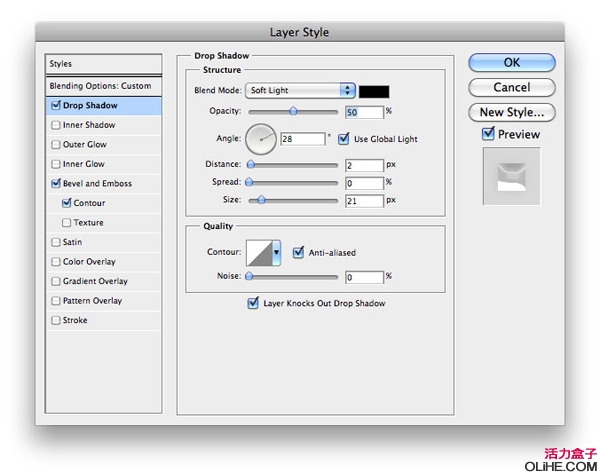Open the Satin settings row

(103, 242)
